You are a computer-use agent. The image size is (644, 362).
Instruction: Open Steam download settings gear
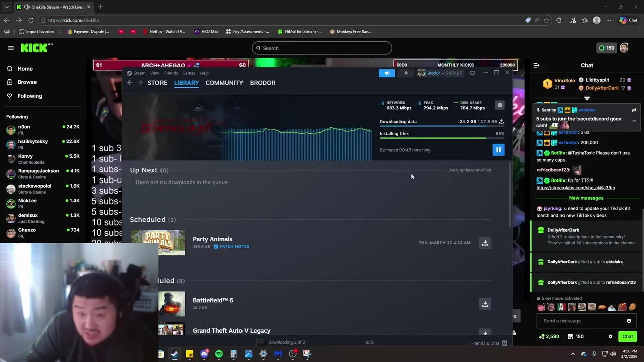click(500, 105)
